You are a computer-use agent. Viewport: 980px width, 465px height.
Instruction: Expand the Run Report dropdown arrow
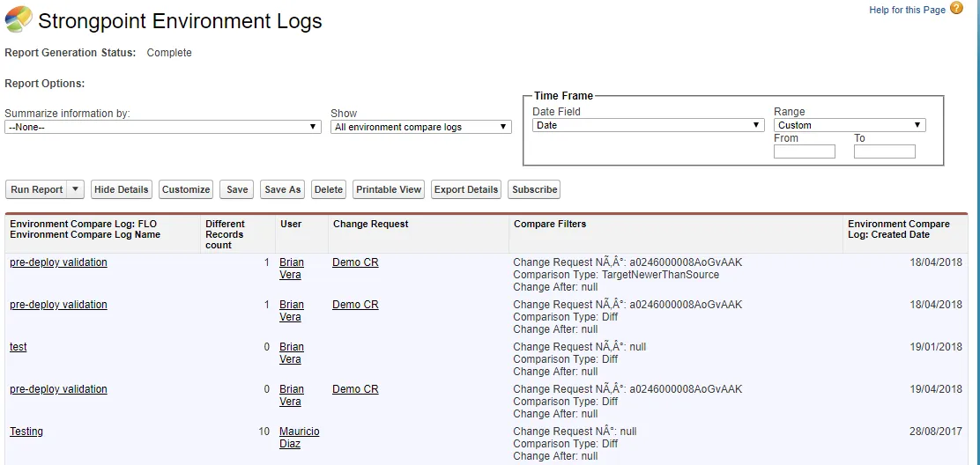pyautogui.click(x=75, y=189)
